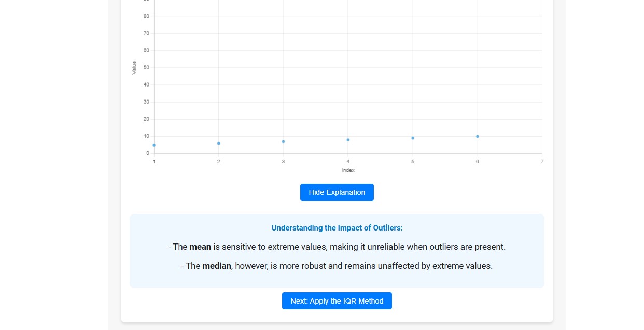The image size is (644, 330).
Task: Select the data point at index 5
Action: tap(413, 138)
